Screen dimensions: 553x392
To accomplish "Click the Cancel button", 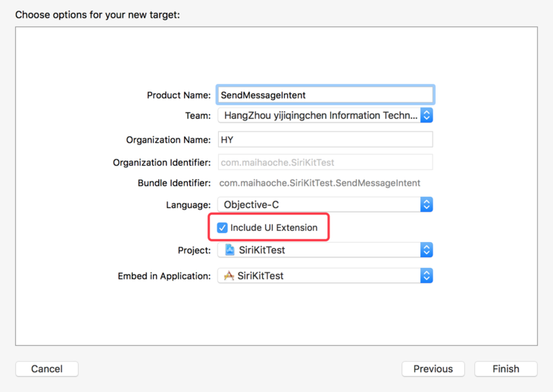I will pyautogui.click(x=47, y=369).
